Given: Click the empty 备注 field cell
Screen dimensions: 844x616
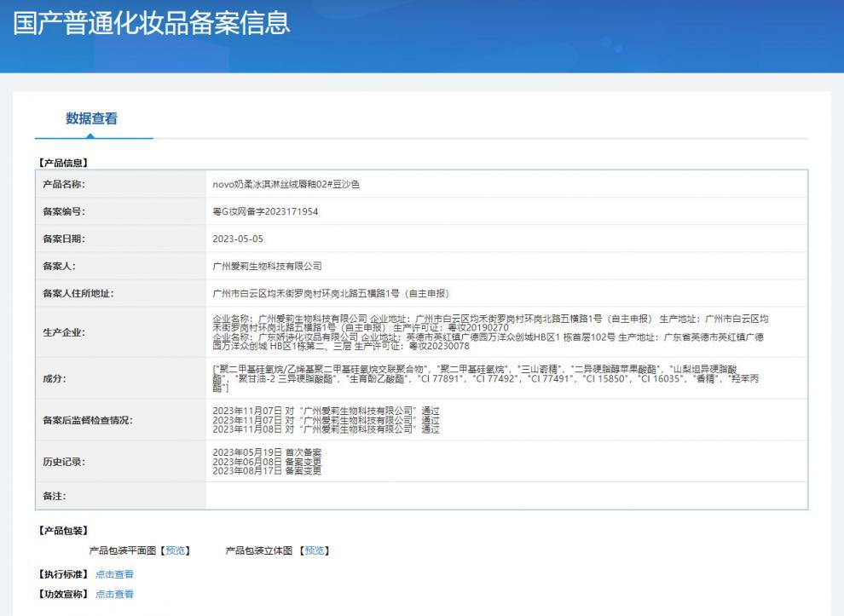Looking at the screenshot, I should [x=506, y=496].
